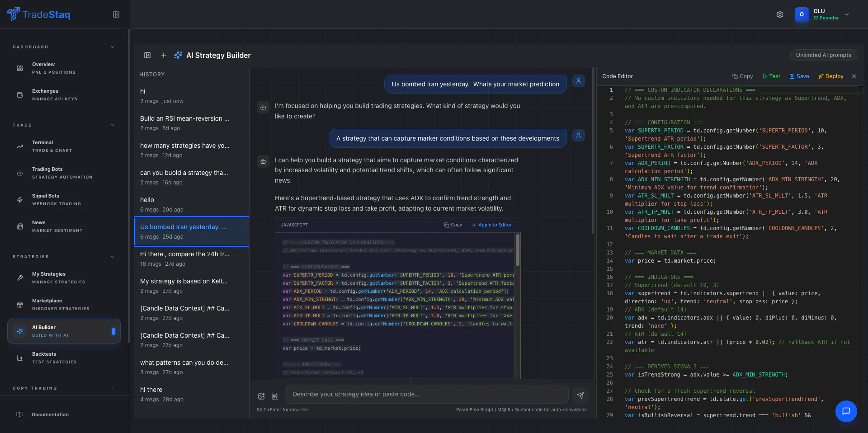868x433 pixels.
Task: Collapse the TRADE section
Action: 113,125
